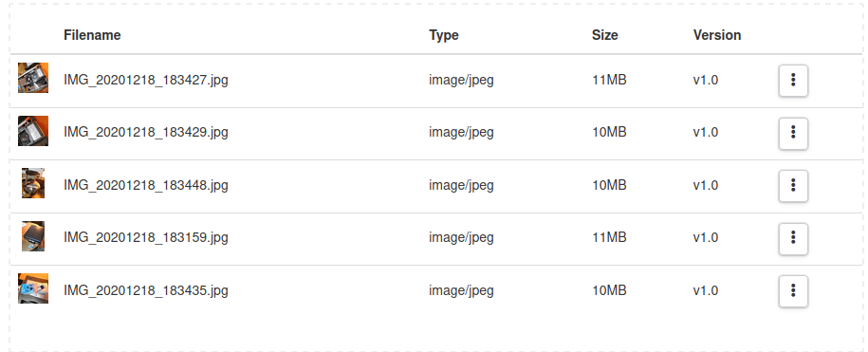Select filename IMG_20201218_183435.jpg
Viewport: 868px width, 352px height.
coord(146,290)
